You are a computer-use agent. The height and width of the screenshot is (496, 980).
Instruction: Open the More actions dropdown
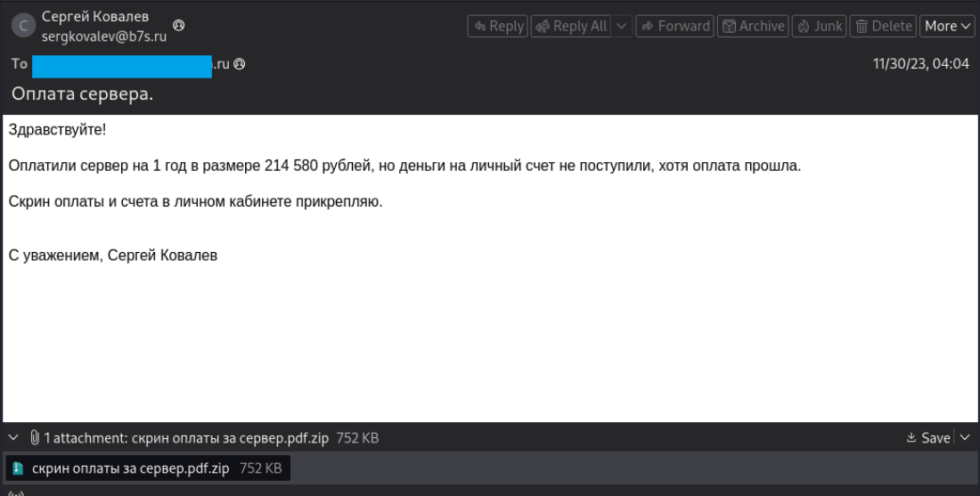(x=947, y=26)
